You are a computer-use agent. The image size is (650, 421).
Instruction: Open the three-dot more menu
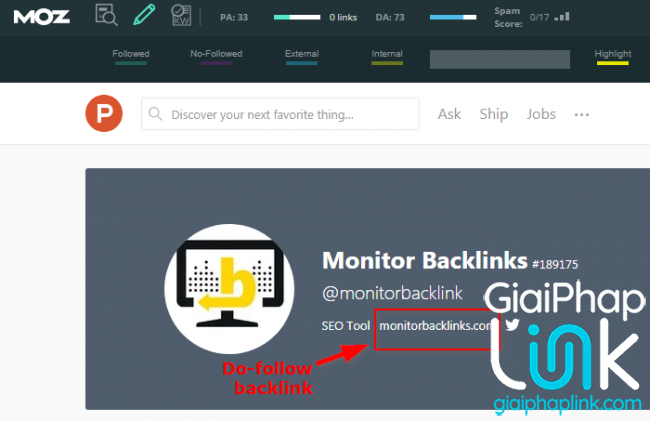[x=582, y=114]
